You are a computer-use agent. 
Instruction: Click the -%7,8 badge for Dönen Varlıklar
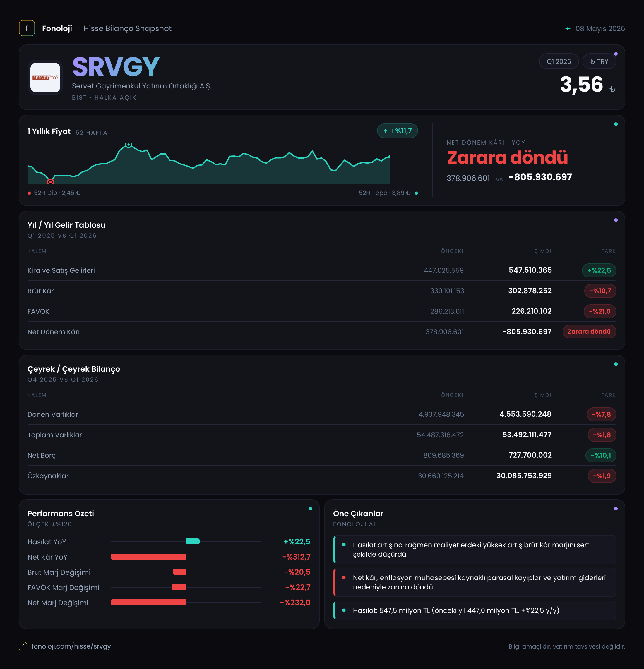coord(601,414)
